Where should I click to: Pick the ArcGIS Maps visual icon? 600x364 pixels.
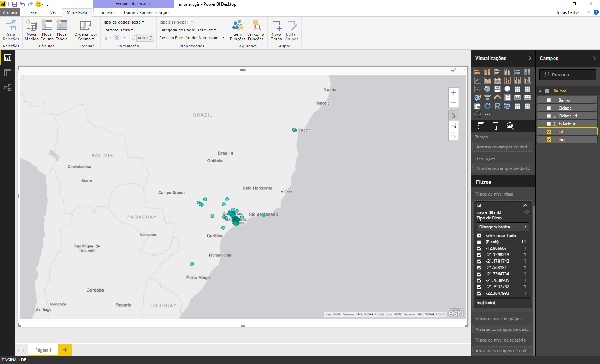[477, 115]
